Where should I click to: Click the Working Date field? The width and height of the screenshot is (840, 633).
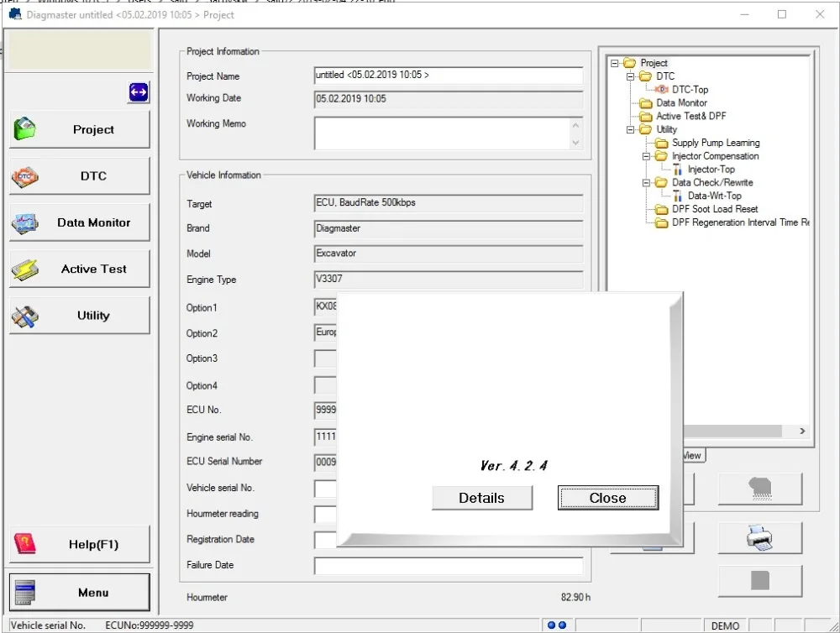(449, 100)
